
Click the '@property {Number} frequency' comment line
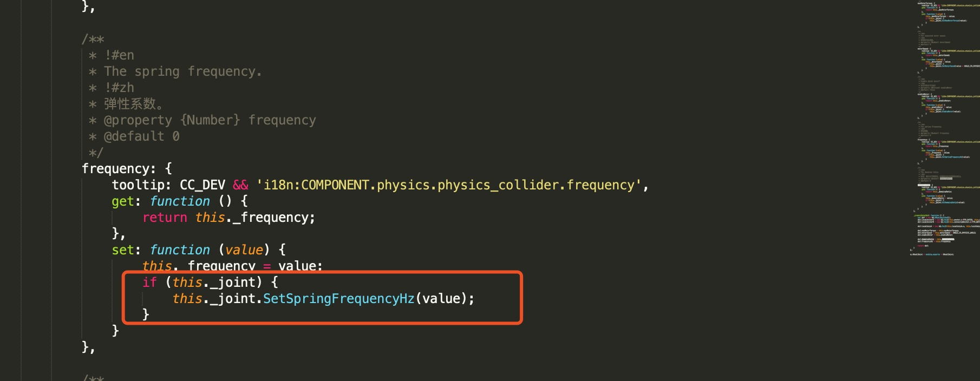tap(210, 120)
